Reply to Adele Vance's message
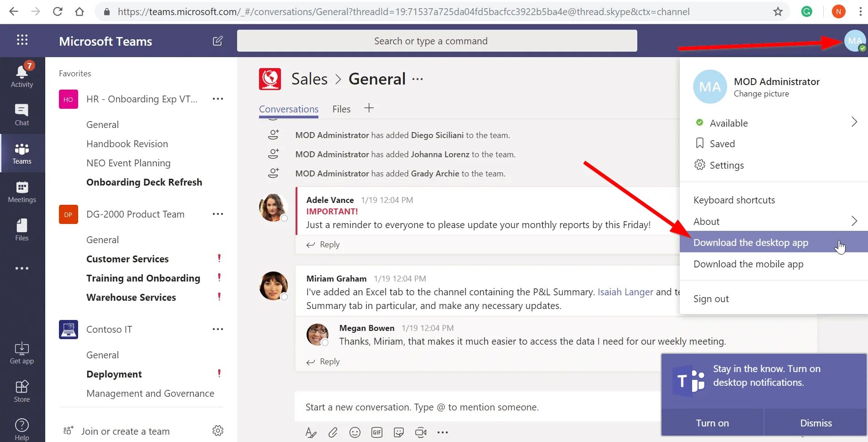868x442 pixels. (x=323, y=245)
